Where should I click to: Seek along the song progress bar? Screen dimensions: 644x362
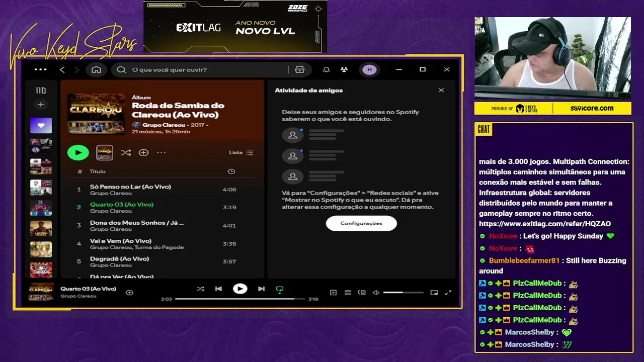click(240, 299)
